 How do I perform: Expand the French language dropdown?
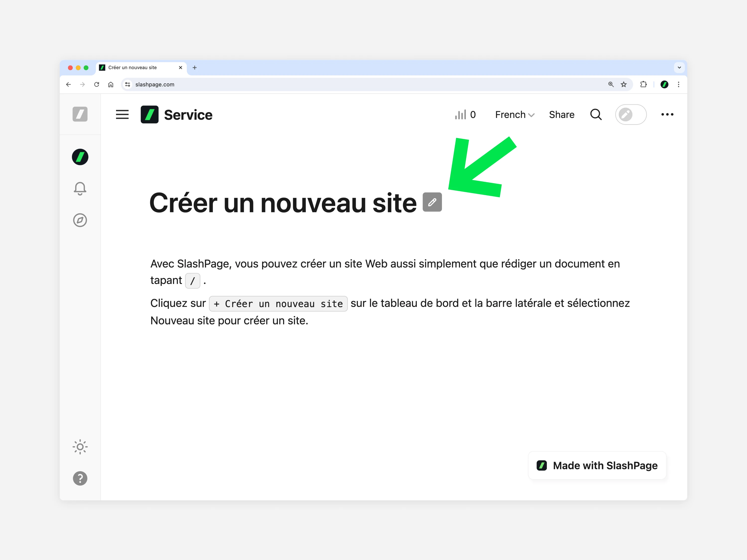click(515, 115)
